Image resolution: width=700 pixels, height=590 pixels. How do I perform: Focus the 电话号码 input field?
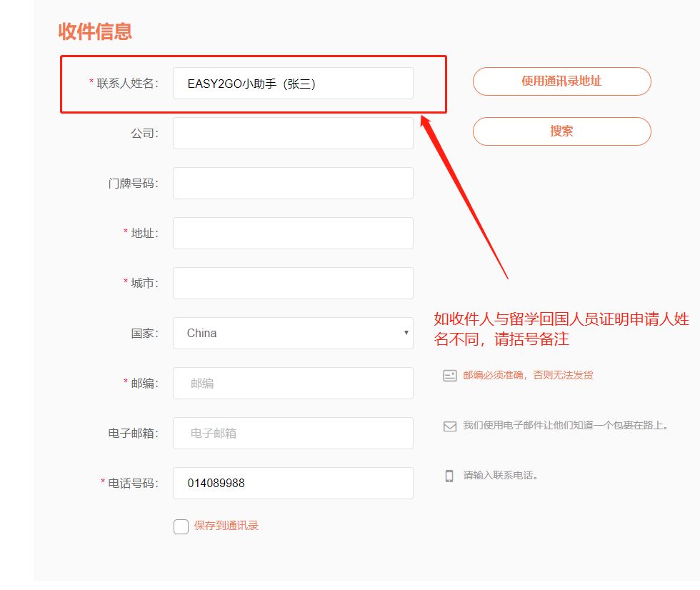pos(293,483)
